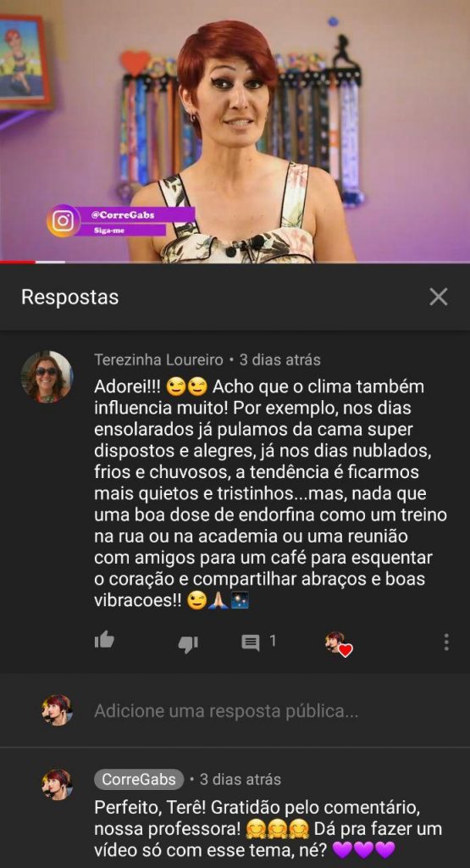Add a public reply in the input field
Image resolution: width=470 pixels, height=868 pixels.
[x=226, y=711]
